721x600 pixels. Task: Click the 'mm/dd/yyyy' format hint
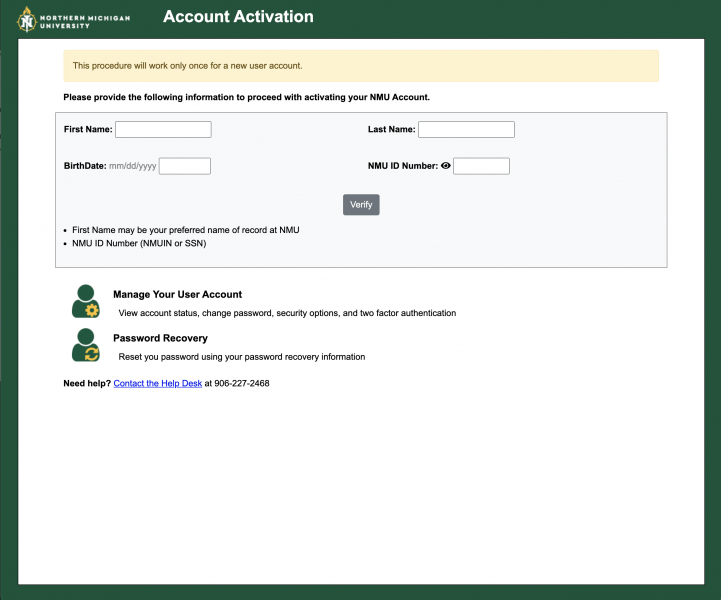click(x=133, y=166)
